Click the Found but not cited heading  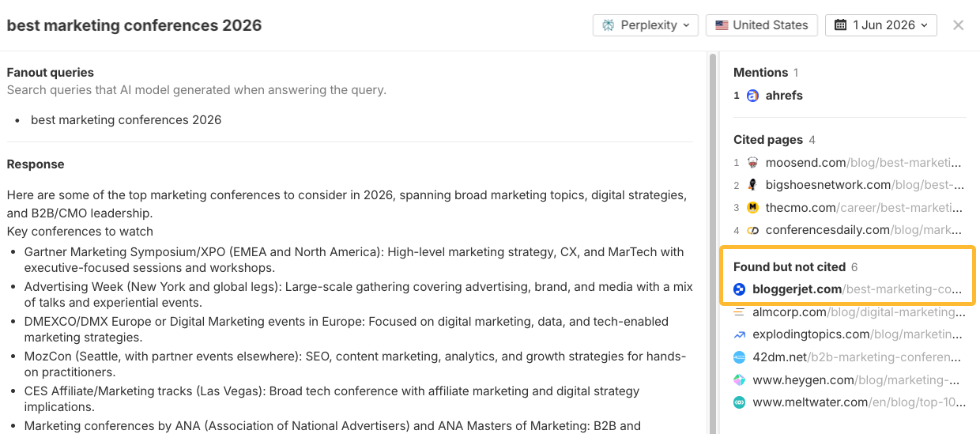click(790, 267)
